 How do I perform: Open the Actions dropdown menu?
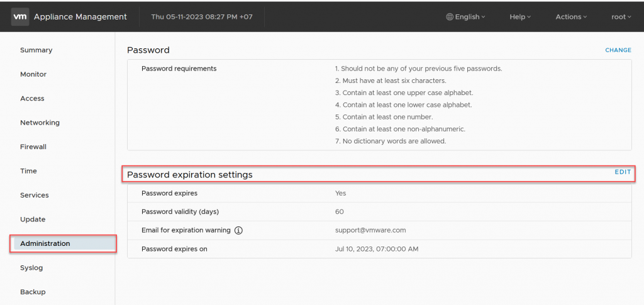coord(570,17)
